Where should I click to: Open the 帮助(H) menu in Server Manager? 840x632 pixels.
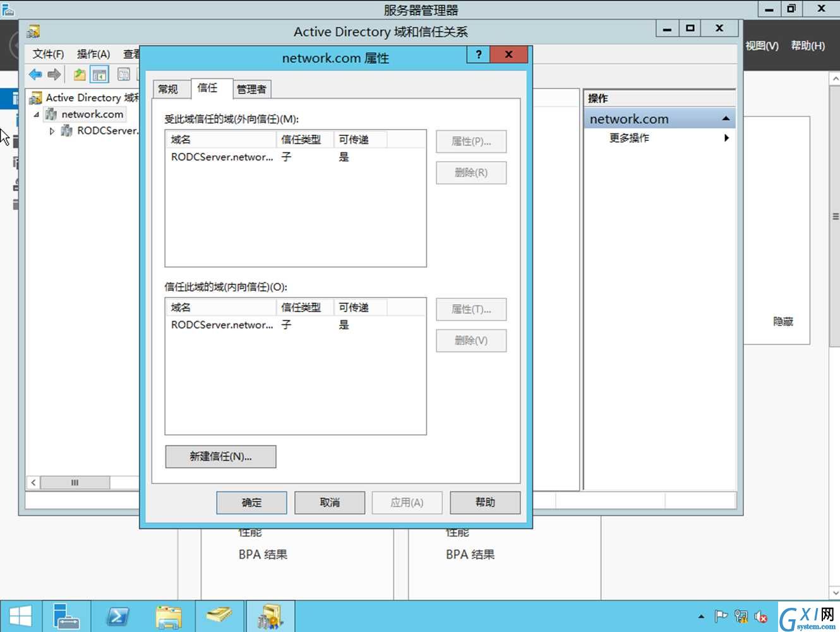(808, 46)
